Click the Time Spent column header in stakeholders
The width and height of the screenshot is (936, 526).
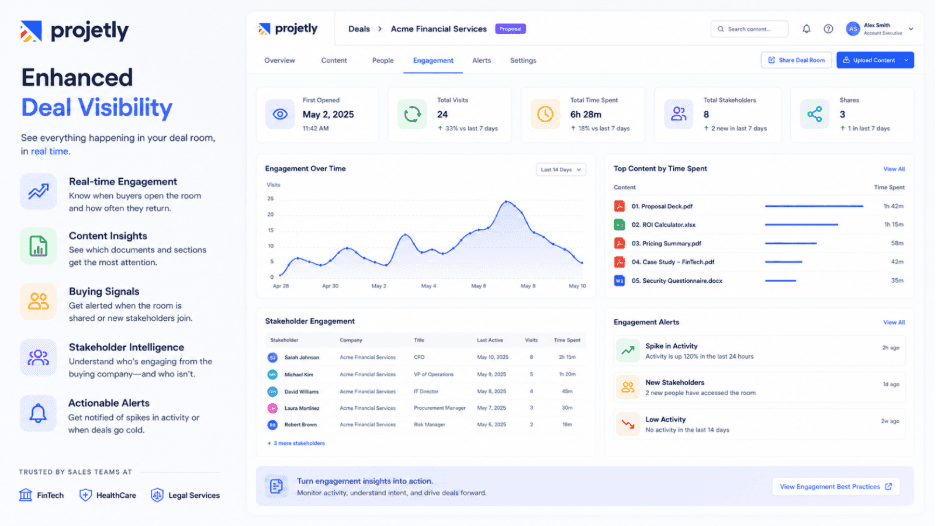point(566,340)
